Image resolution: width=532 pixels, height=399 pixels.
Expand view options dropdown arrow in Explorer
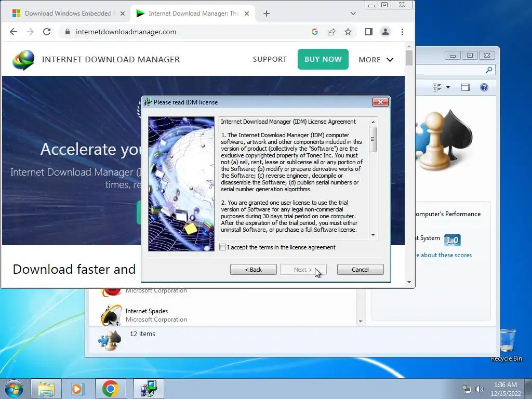click(448, 87)
